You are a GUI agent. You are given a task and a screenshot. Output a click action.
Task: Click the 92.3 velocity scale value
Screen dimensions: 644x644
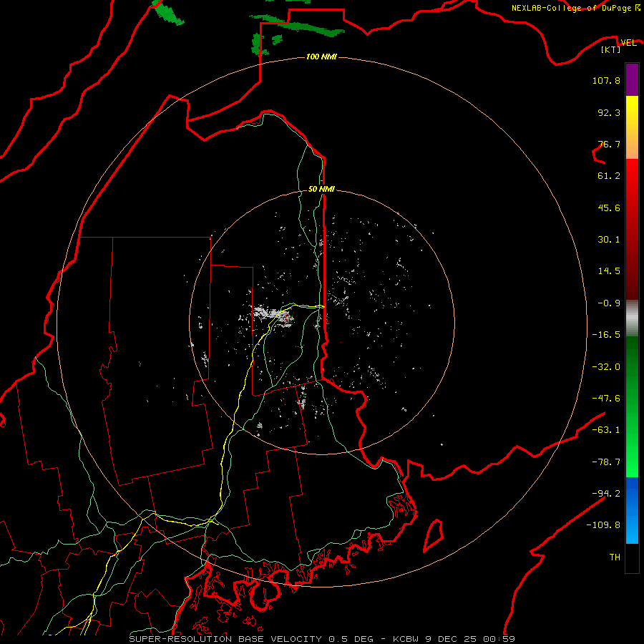(x=609, y=112)
